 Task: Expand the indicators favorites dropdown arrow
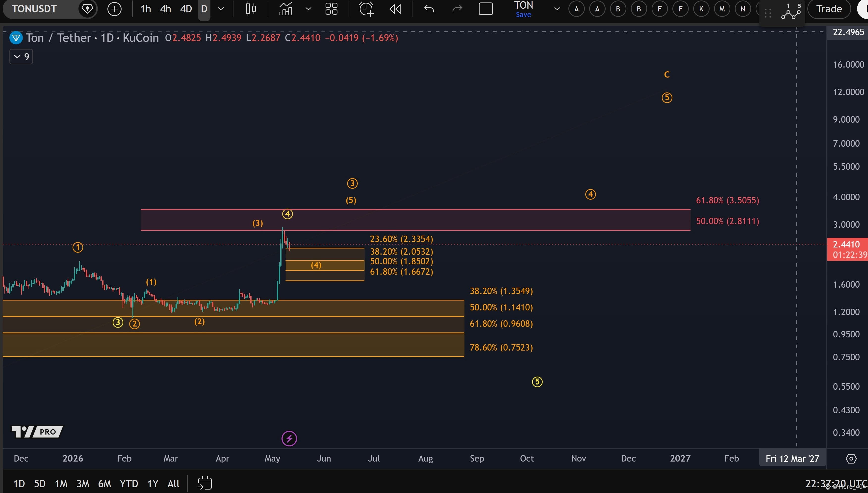[308, 9]
